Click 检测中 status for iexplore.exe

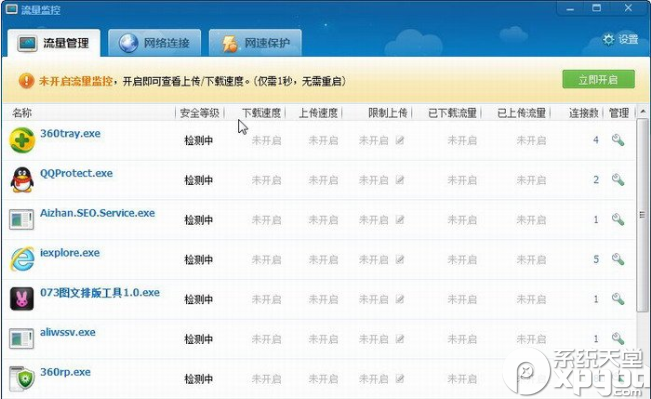198,260
